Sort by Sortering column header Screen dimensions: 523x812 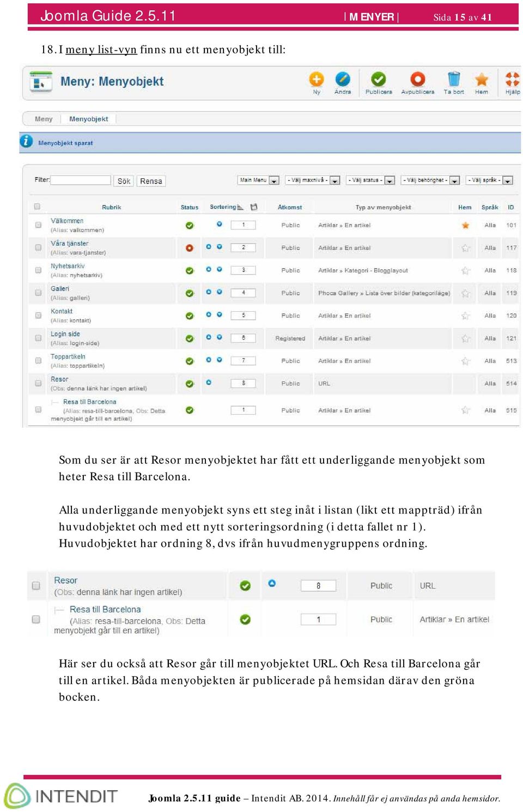(x=223, y=207)
